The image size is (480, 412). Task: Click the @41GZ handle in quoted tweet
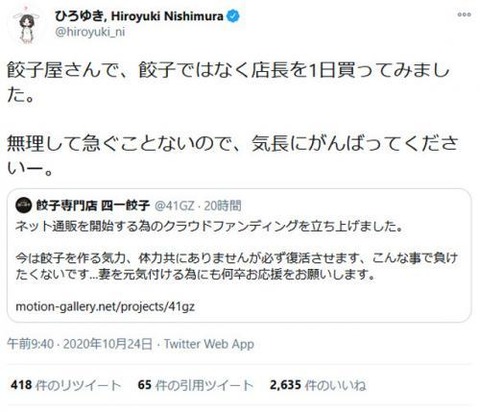[174, 206]
